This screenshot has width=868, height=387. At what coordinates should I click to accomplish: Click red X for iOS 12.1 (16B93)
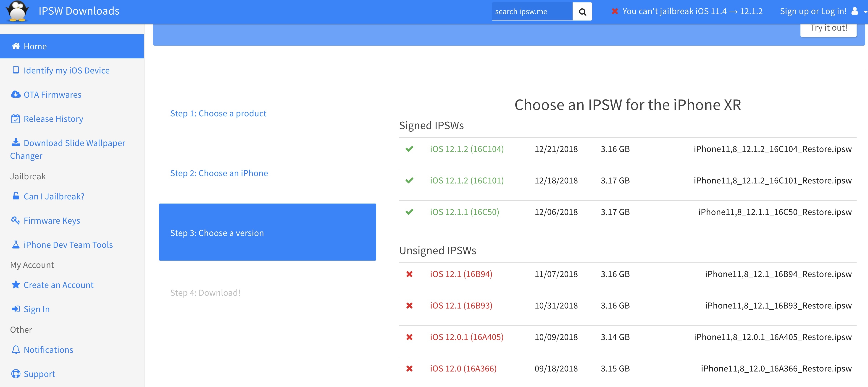(409, 306)
